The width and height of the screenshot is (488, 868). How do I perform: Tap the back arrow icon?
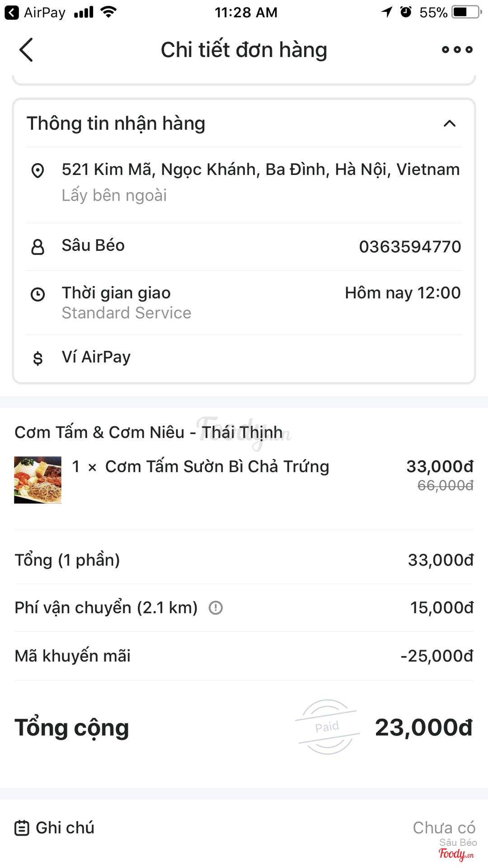pos(26,50)
